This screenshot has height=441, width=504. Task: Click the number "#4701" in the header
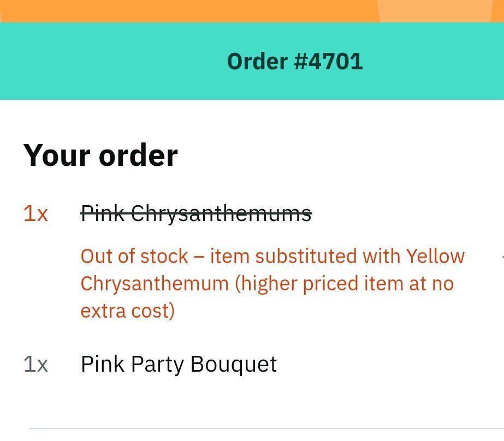(328, 61)
